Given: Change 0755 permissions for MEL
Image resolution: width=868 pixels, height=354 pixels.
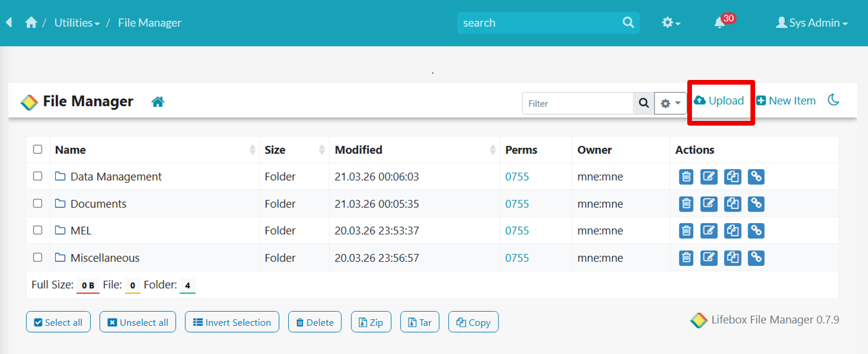Looking at the screenshot, I should (x=517, y=230).
